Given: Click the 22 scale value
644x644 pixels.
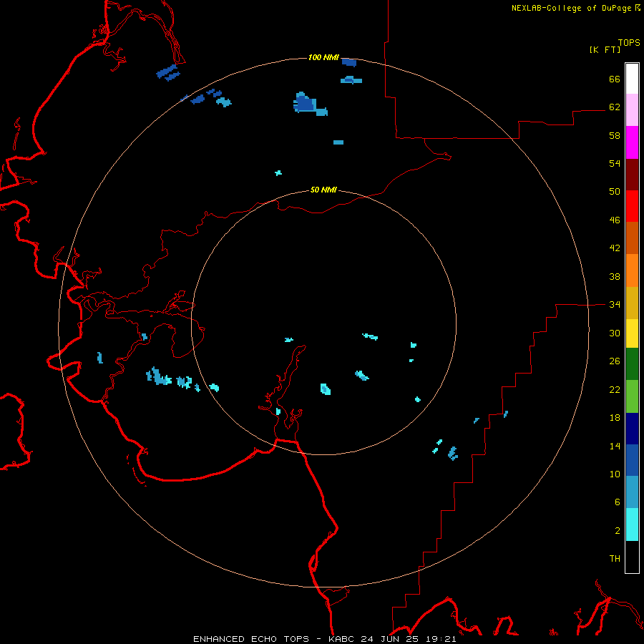Looking at the screenshot, I should (x=615, y=390).
